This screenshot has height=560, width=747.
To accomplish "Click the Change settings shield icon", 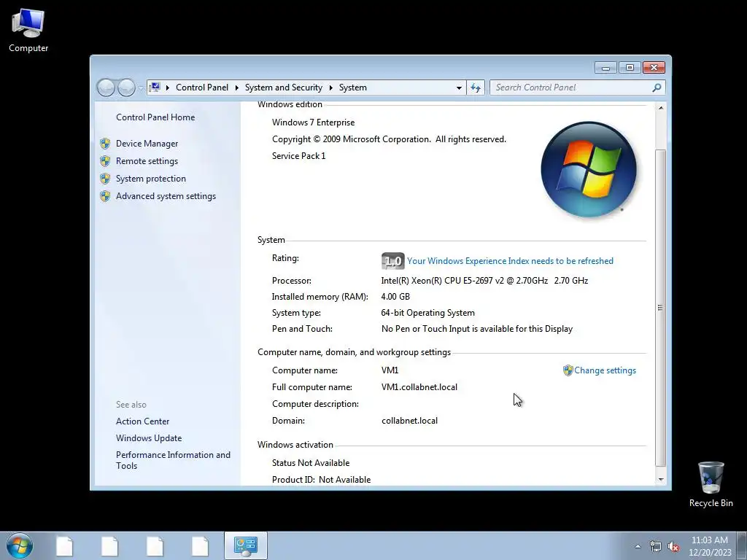I will tap(568, 370).
